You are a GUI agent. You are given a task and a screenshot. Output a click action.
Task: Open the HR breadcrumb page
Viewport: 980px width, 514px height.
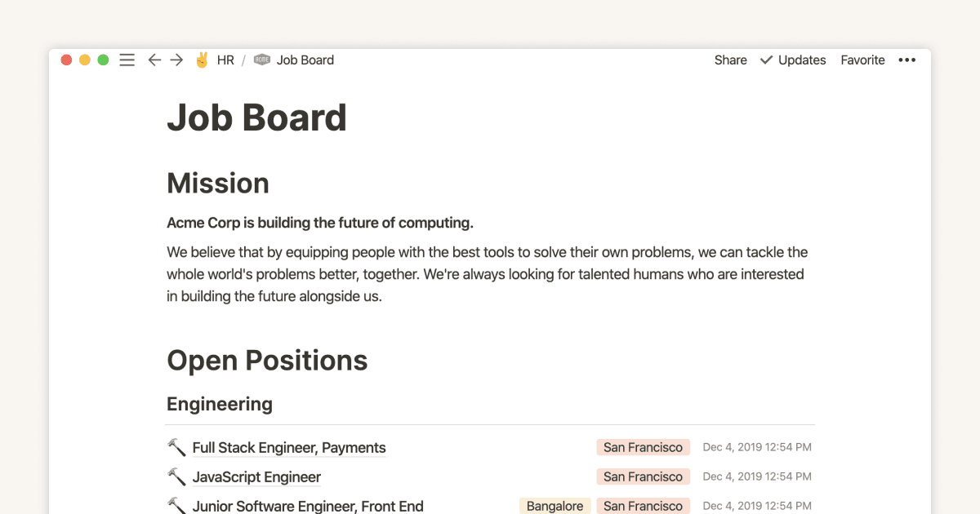pyautogui.click(x=225, y=60)
